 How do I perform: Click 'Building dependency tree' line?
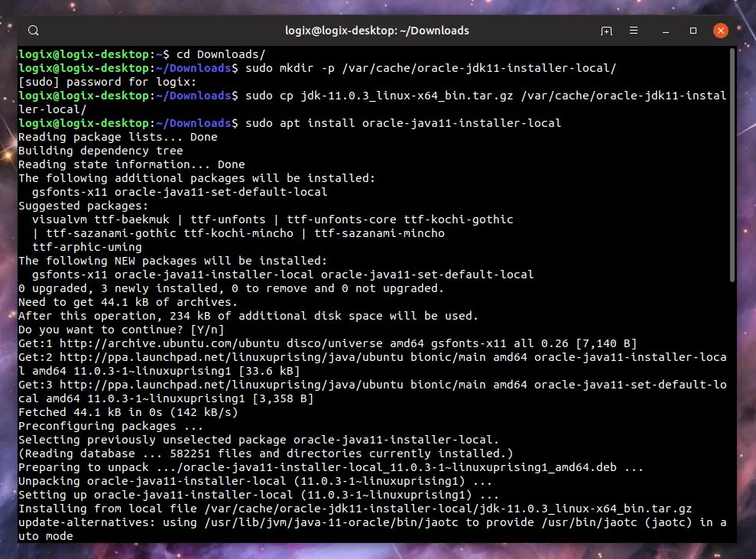click(x=100, y=151)
